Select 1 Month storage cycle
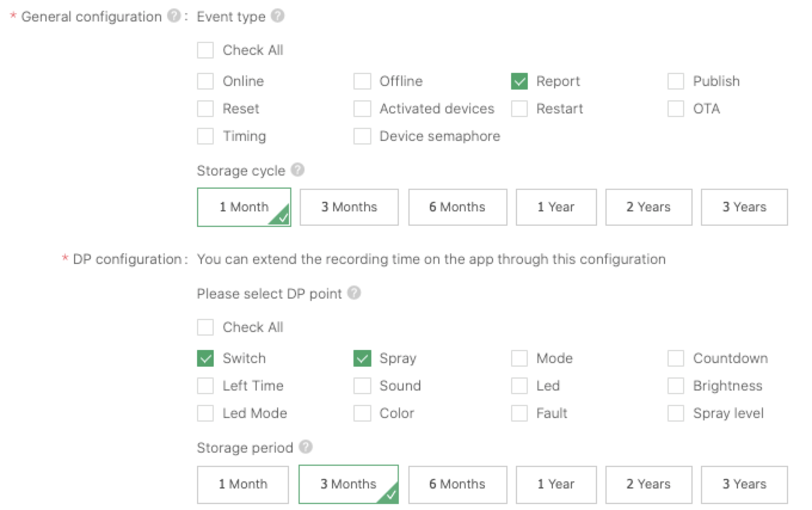This screenshot has height=510, width=812. (244, 207)
